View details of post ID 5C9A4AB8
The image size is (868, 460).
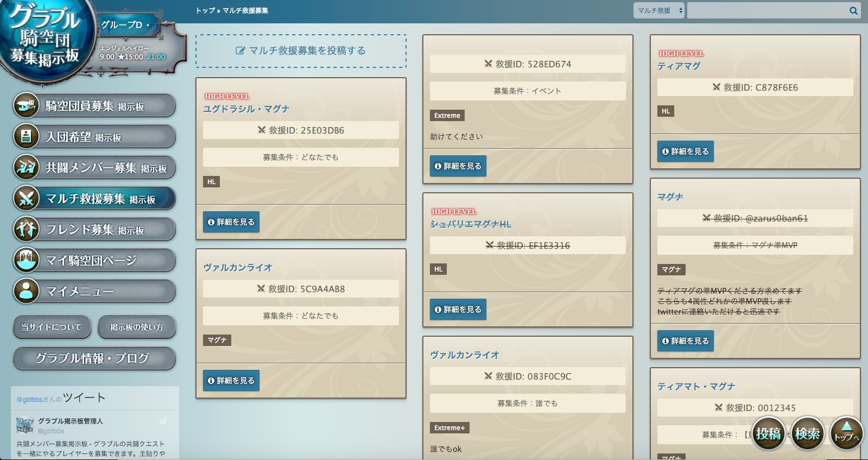click(231, 381)
